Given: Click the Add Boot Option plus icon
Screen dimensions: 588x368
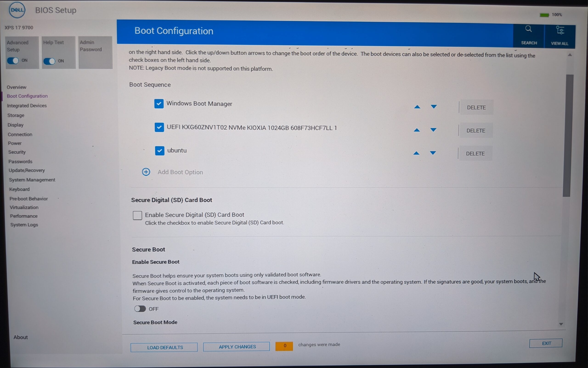Looking at the screenshot, I should pyautogui.click(x=146, y=172).
